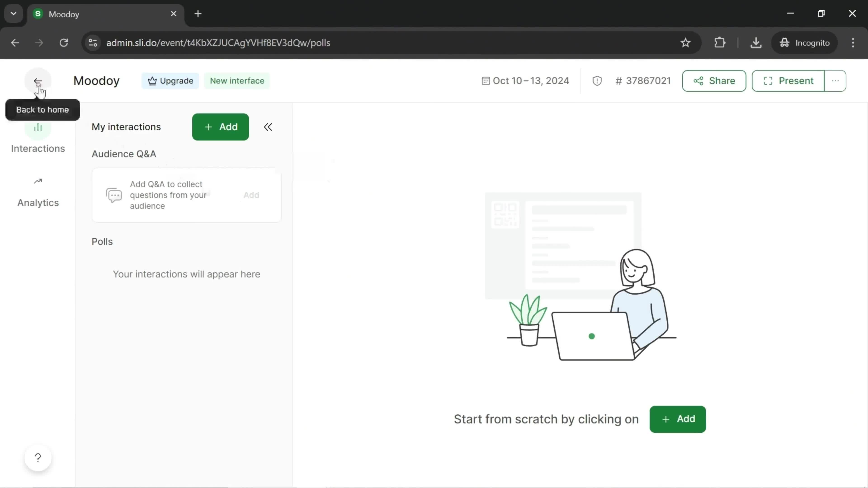Viewport: 868px width, 488px height.
Task: Click the Upgrade crown icon
Action: coord(154,80)
